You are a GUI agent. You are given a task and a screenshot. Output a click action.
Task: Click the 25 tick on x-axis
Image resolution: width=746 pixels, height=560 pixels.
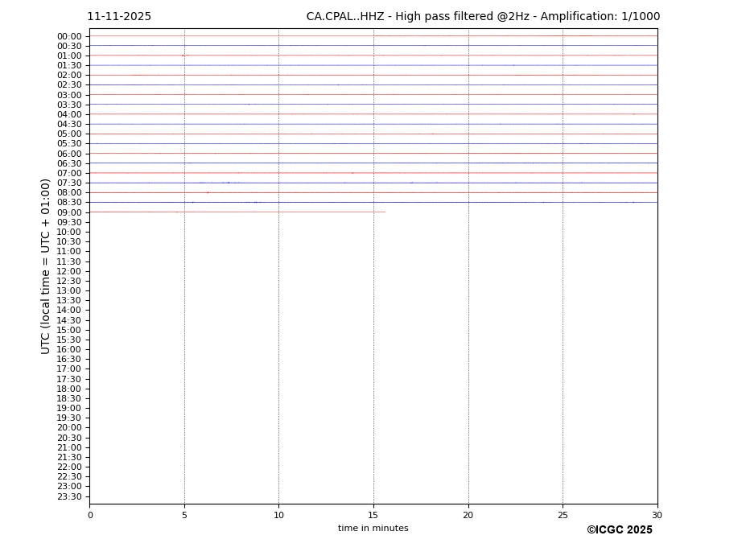[563, 515]
